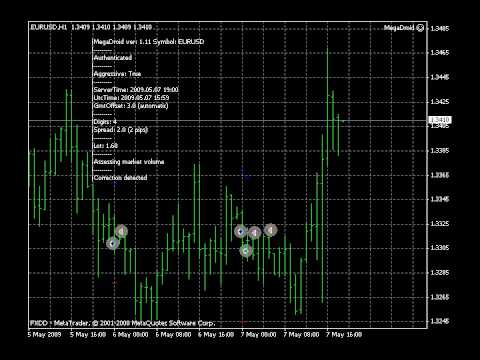
Task: Click the 'Authenticated' status text
Action: [113, 58]
